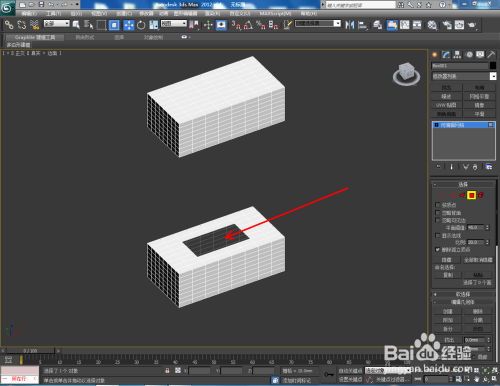Select Vertex sub-object level icon
This screenshot has width=500, height=386.
[443, 195]
